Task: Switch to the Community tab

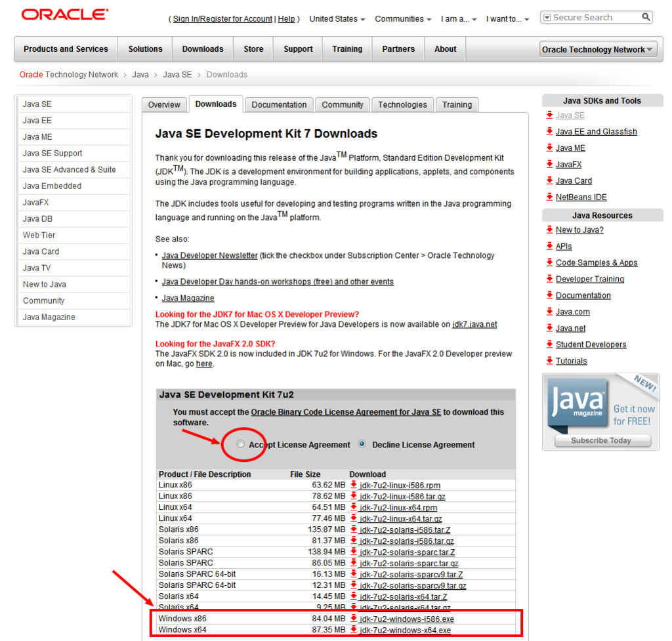Action: coord(343,104)
